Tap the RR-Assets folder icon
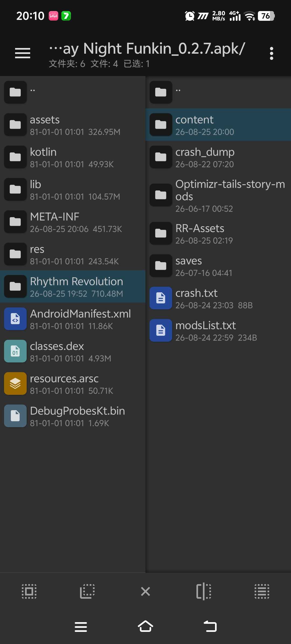 [161, 233]
